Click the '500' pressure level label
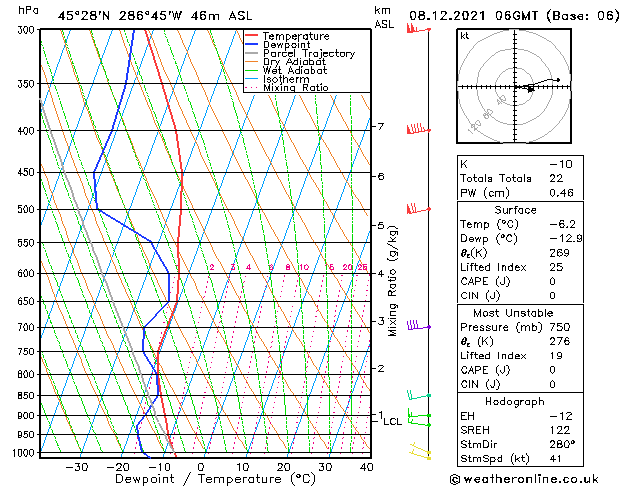The image size is (629, 486). click(x=28, y=209)
